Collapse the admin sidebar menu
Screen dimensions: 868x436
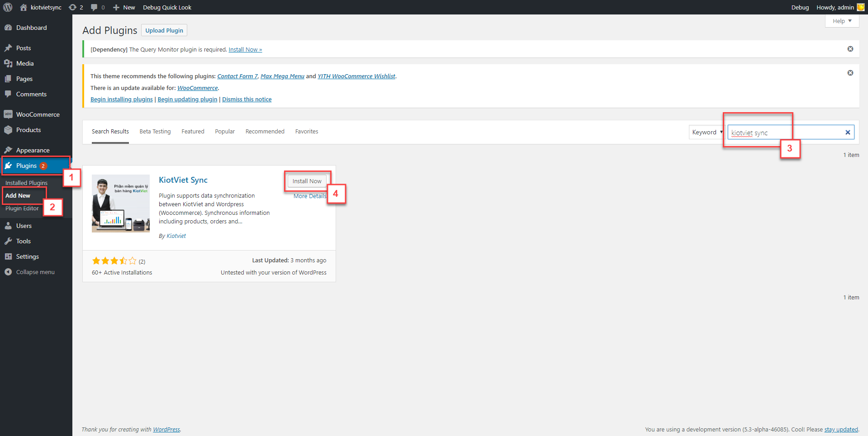point(36,272)
